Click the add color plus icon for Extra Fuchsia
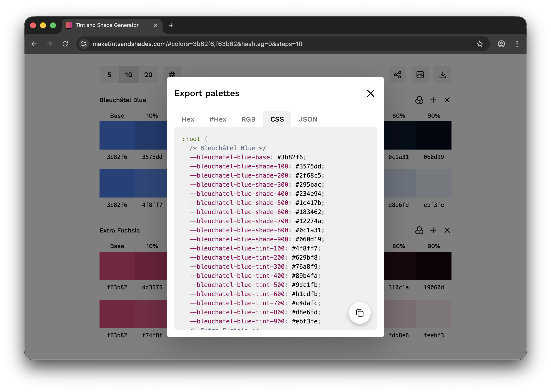Screen dimensions: 551x392 click(433, 231)
